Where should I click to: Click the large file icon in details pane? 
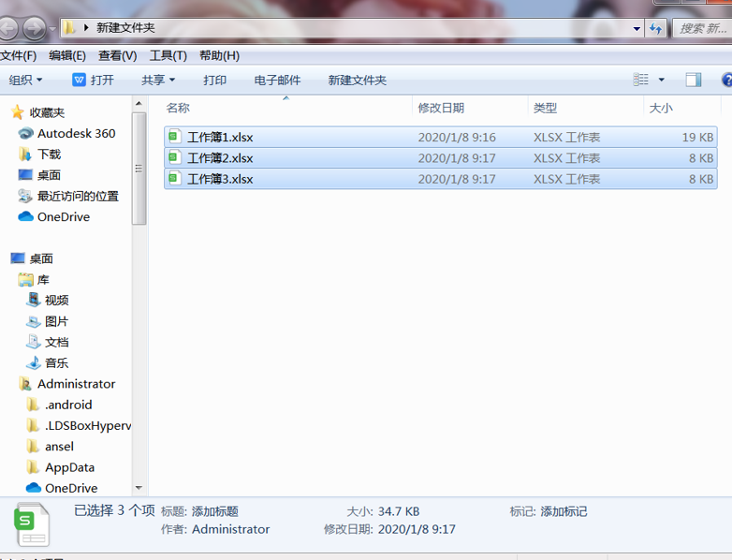pos(32,524)
